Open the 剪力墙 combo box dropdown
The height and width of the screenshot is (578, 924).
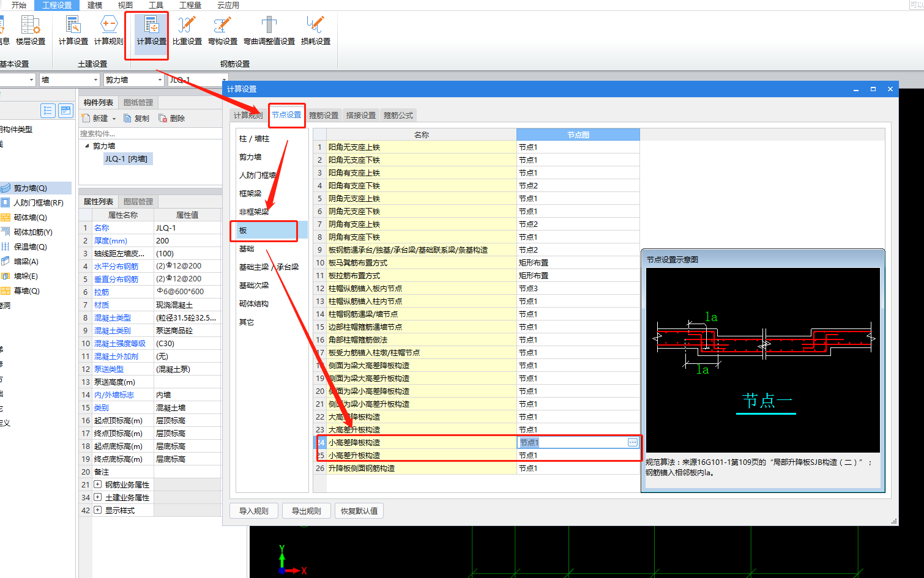pyautogui.click(x=160, y=80)
